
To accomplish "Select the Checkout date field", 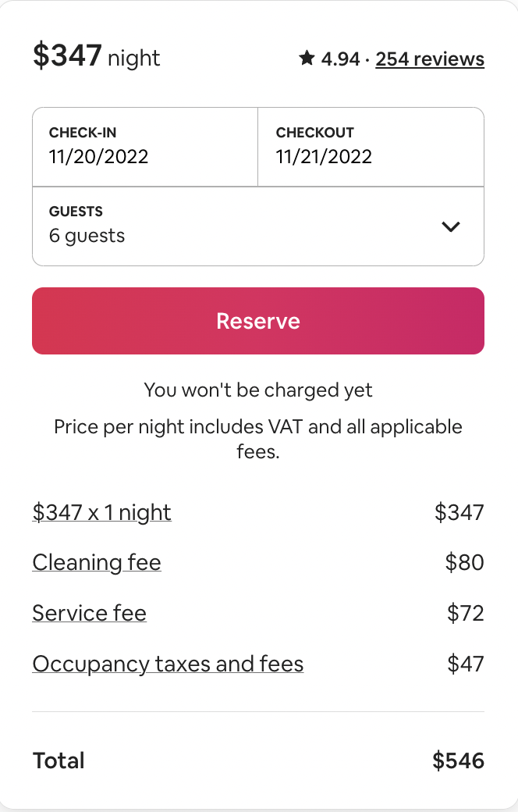I will pos(371,147).
